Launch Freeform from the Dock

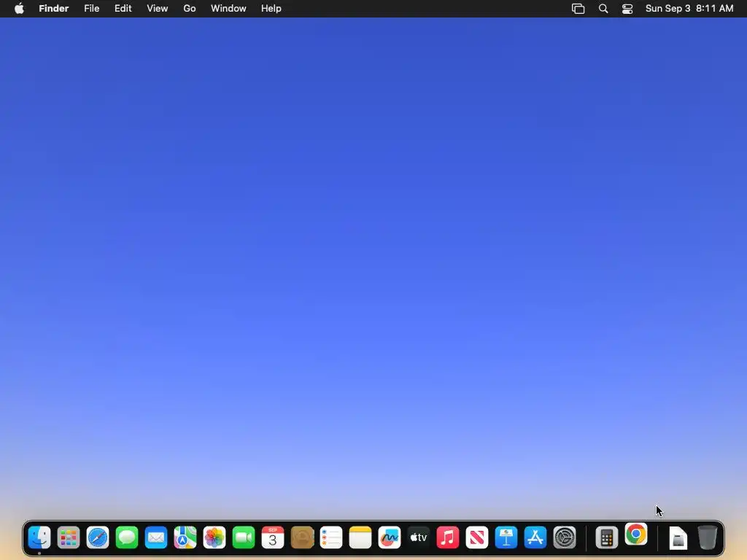tap(390, 538)
